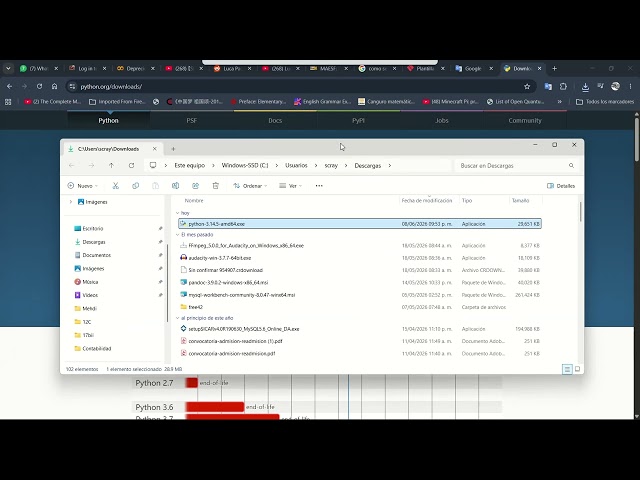This screenshot has height=480, width=640.
Task: Go up one folder with the up arrow
Action: click(111, 165)
